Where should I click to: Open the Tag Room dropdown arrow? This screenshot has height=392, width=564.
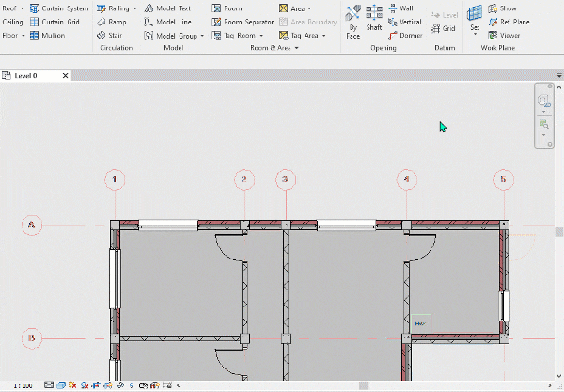(261, 35)
